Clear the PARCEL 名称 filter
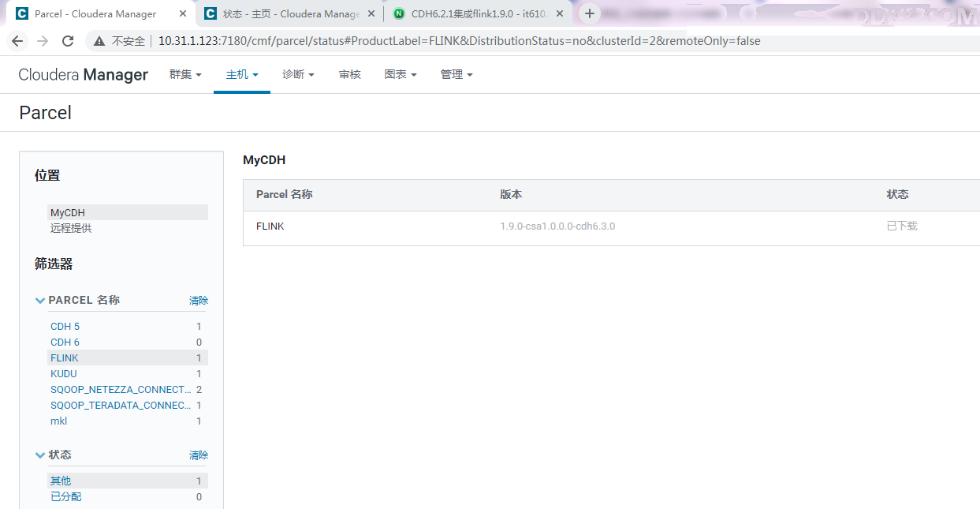980x509 pixels. (199, 301)
